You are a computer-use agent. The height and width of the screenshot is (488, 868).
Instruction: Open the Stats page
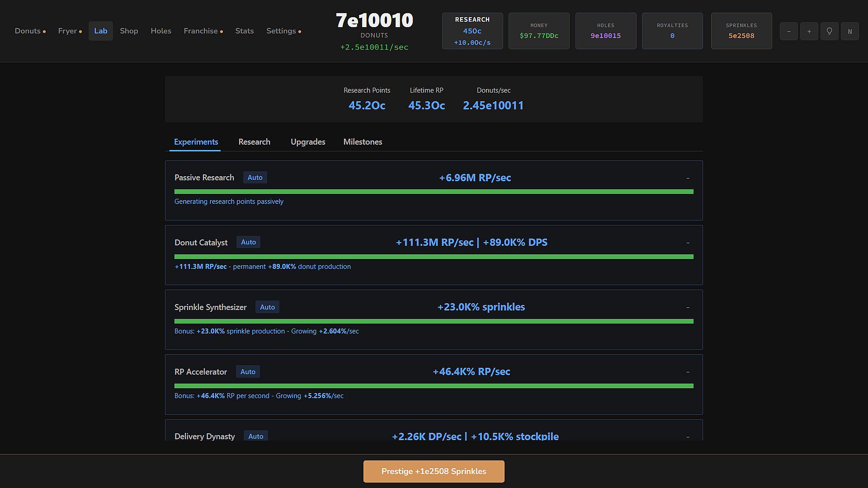point(244,31)
